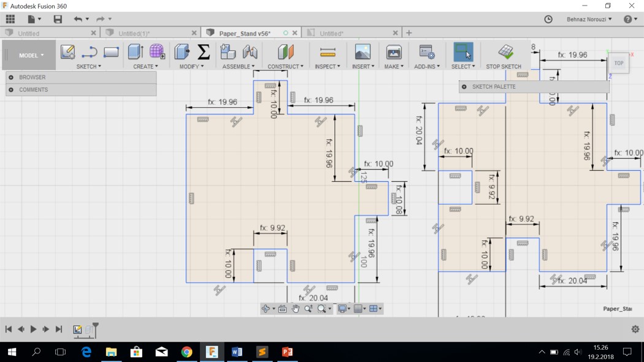
Task: Open Google Chrome from the taskbar
Action: click(x=186, y=352)
